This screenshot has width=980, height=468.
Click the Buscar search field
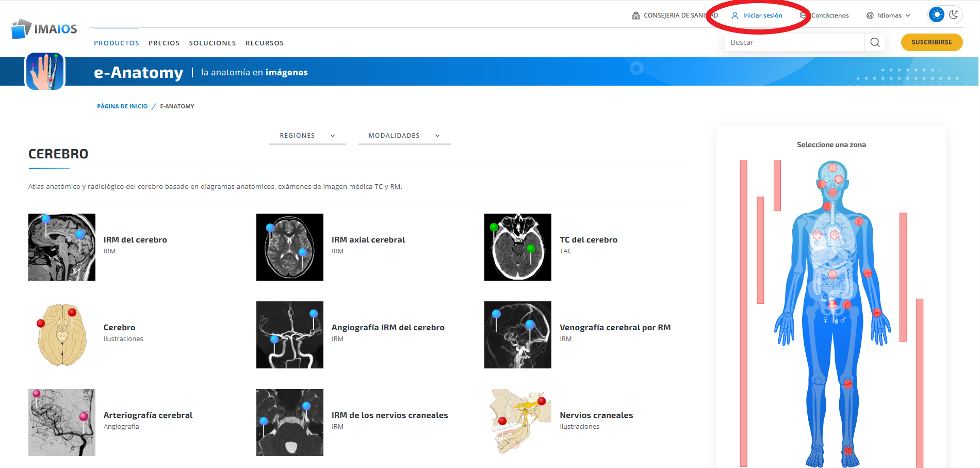(794, 42)
